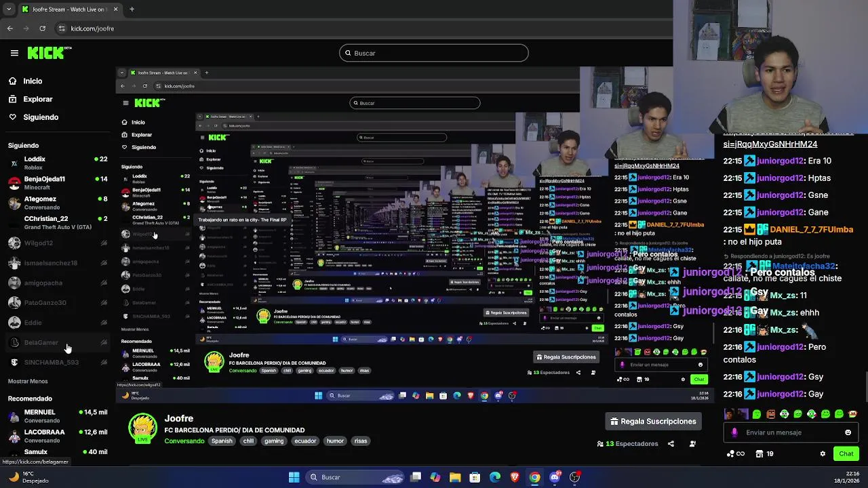Click DANIEL_7_7_7FUImba username in chat

click(x=811, y=230)
